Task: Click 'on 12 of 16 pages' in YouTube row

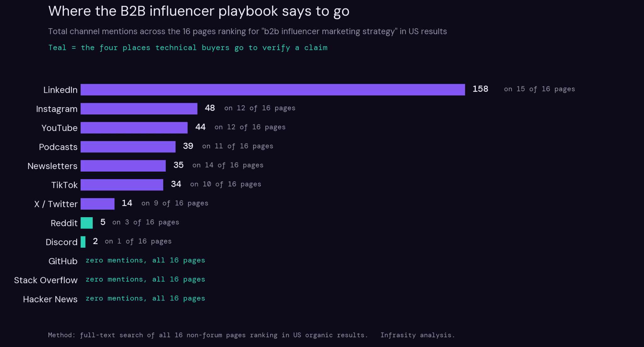Action: tap(250, 127)
